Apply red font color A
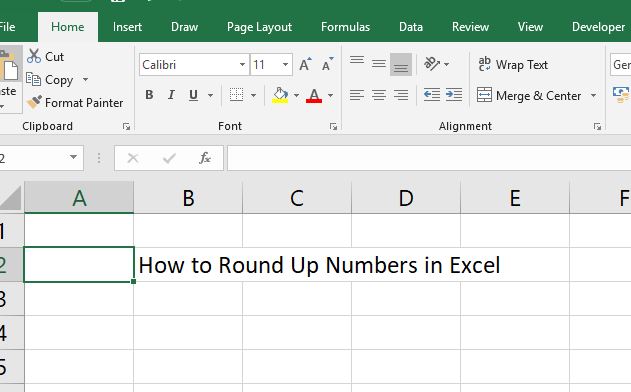The height and width of the screenshot is (392, 631). pyautogui.click(x=314, y=95)
